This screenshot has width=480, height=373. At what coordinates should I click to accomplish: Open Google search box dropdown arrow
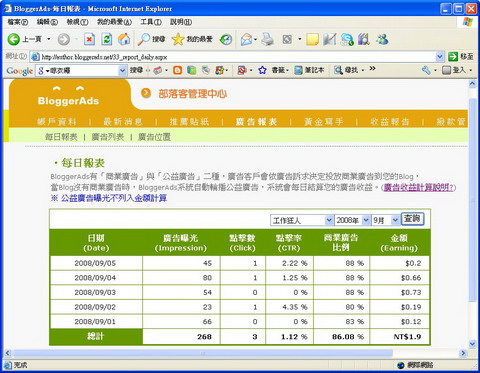[x=122, y=71]
